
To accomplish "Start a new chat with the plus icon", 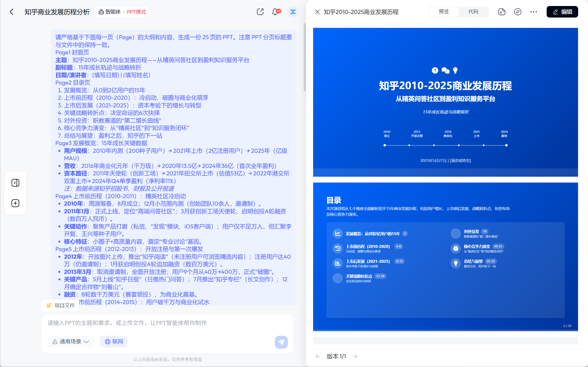I will click(15, 203).
